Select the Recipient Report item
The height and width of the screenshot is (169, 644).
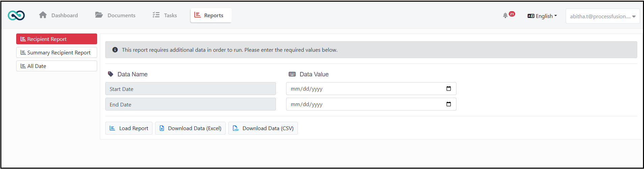pyautogui.click(x=57, y=39)
